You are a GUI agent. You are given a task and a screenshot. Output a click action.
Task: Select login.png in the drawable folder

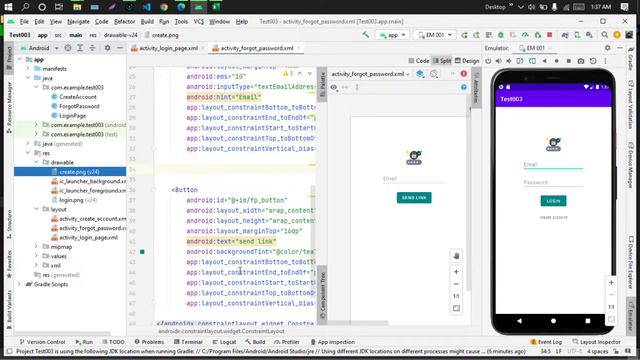click(74, 200)
